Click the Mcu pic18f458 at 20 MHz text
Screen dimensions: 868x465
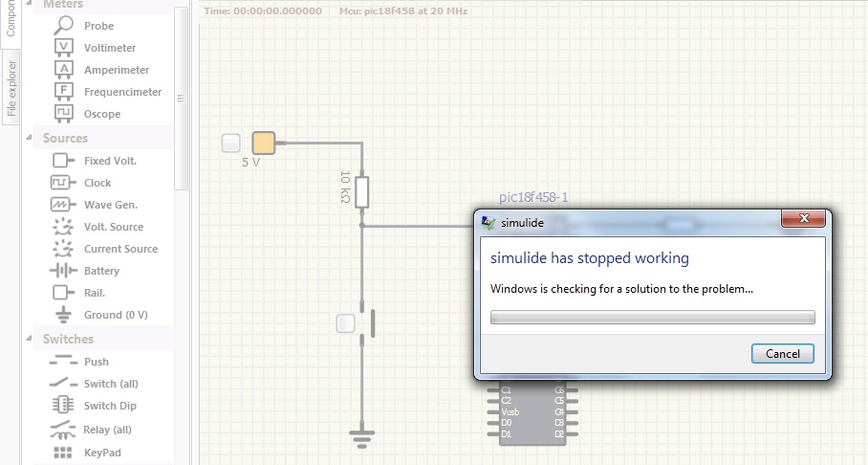(x=403, y=11)
